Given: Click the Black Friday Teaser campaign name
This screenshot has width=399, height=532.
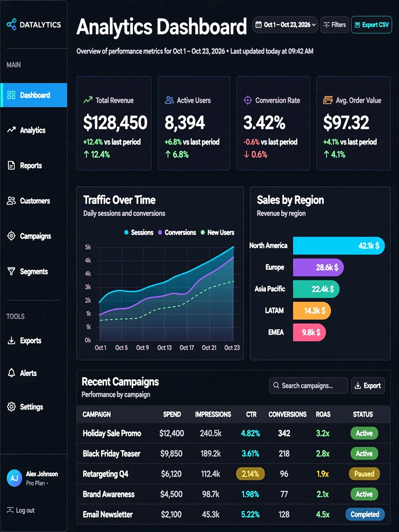Looking at the screenshot, I should coord(111,454).
